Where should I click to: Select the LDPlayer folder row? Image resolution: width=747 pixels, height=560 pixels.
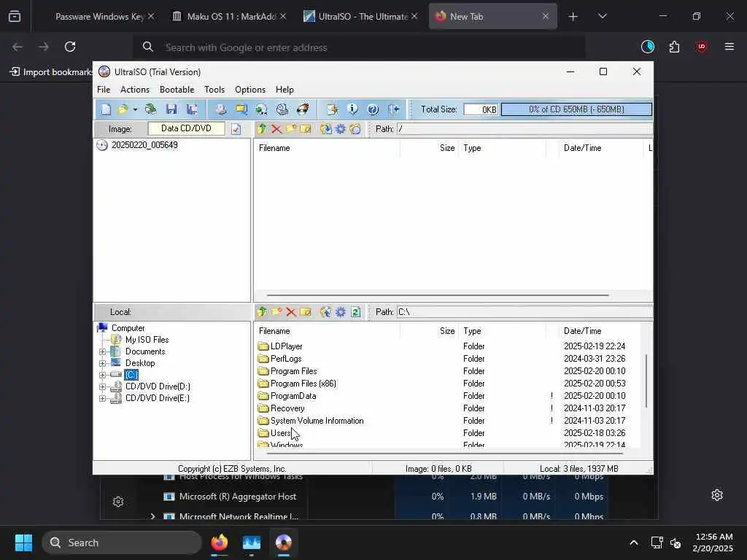[x=448, y=346]
